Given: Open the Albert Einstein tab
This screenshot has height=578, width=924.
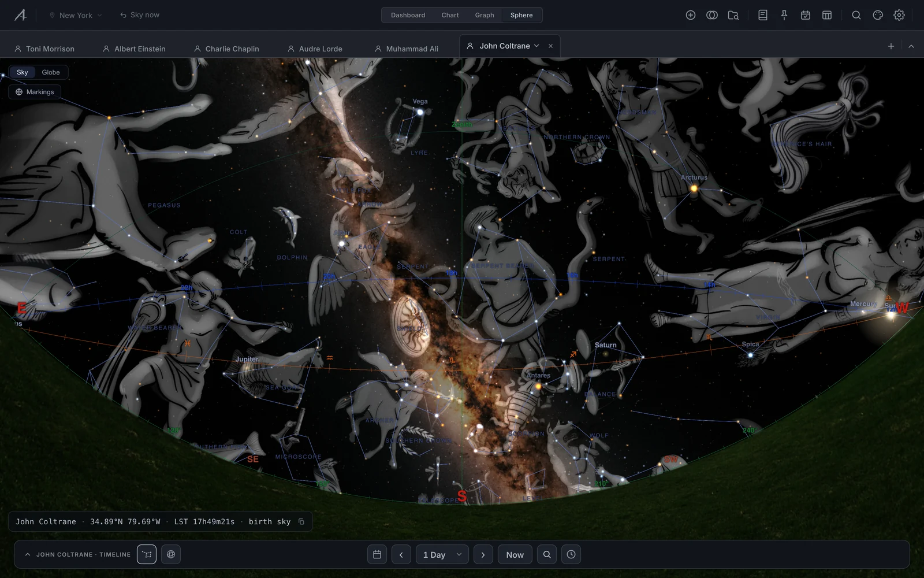Looking at the screenshot, I should pos(134,49).
